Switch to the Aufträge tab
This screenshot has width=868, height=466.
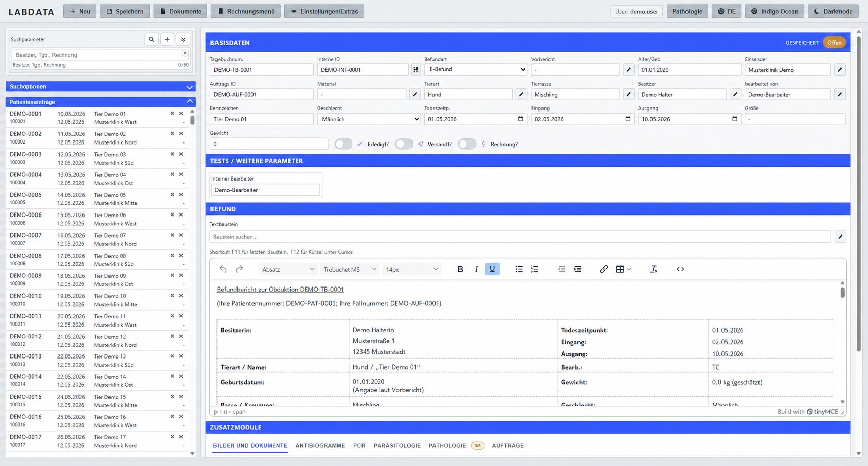[508, 446]
